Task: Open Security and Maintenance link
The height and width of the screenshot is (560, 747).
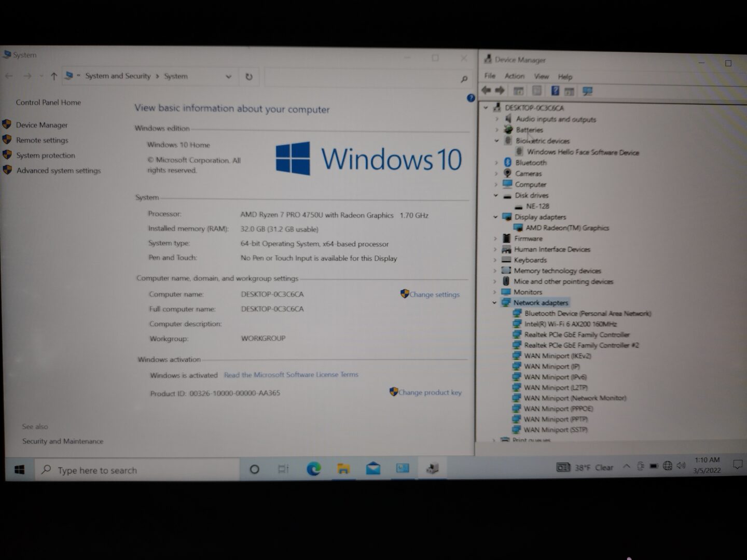Action: pos(63,441)
